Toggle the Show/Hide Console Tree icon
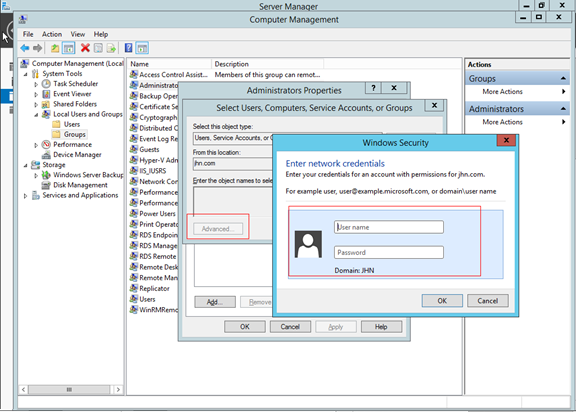Image resolution: width=580 pixels, height=412 pixels. point(68,48)
